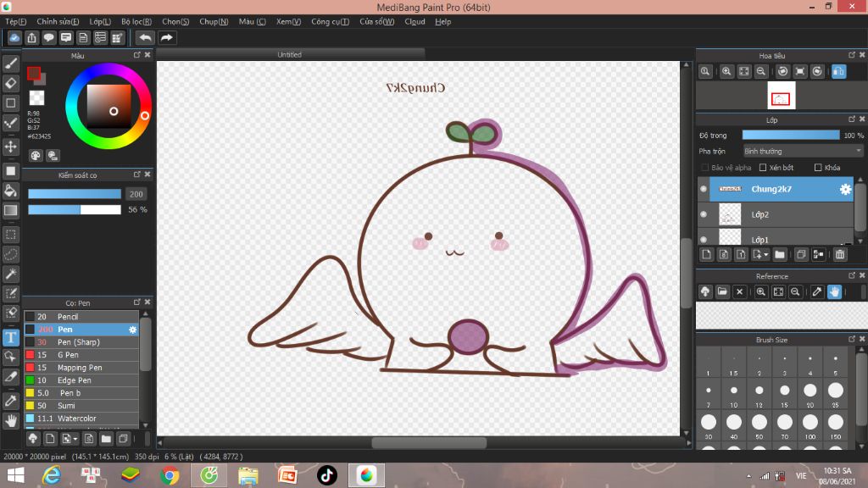The width and height of the screenshot is (868, 488).
Task: Create a new layer with first Layer-panel icon
Action: coord(706,254)
